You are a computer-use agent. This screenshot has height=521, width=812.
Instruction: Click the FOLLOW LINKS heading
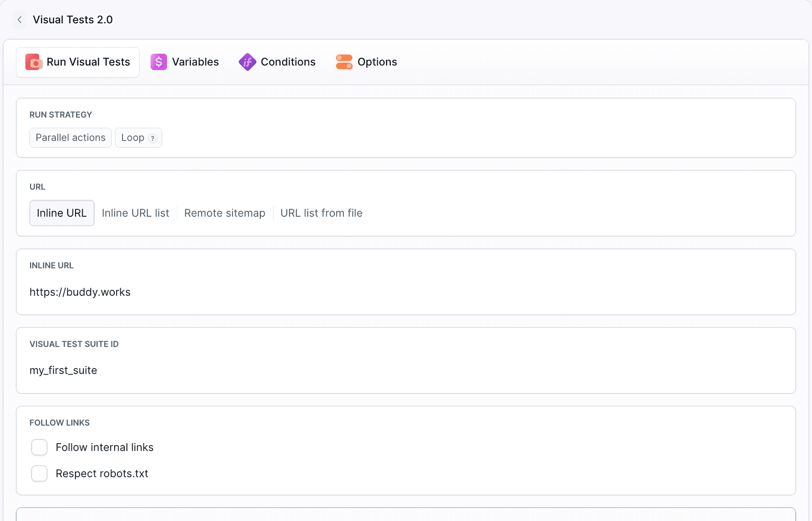[60, 423]
